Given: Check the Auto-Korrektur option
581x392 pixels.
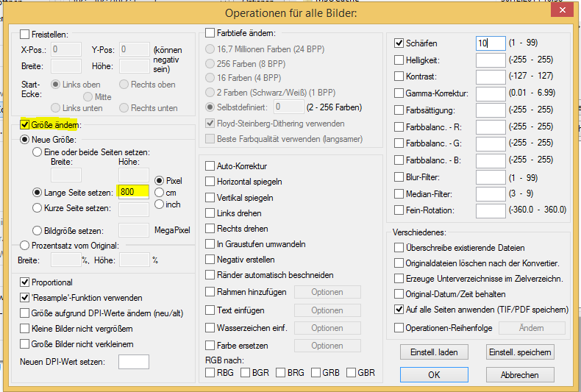Looking at the screenshot, I should coord(210,166).
